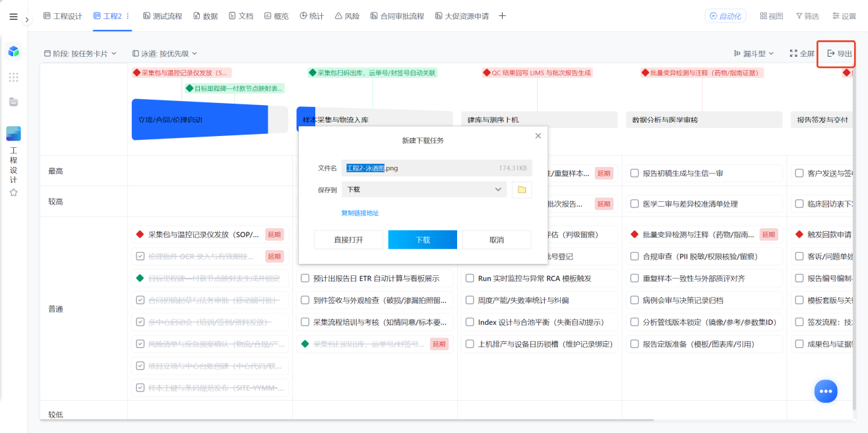Open the dotted grid apps icon in sidebar
This screenshot has width=868, height=433.
[13, 77]
